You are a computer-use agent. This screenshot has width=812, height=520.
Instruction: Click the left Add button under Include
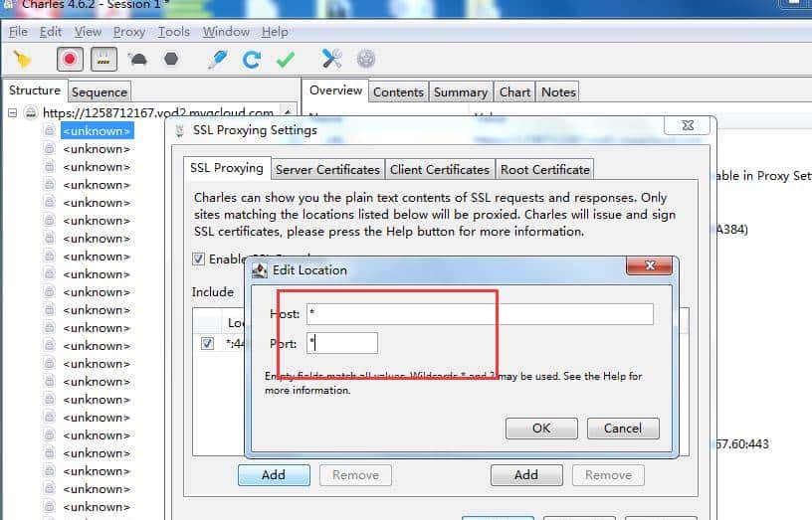click(x=274, y=475)
